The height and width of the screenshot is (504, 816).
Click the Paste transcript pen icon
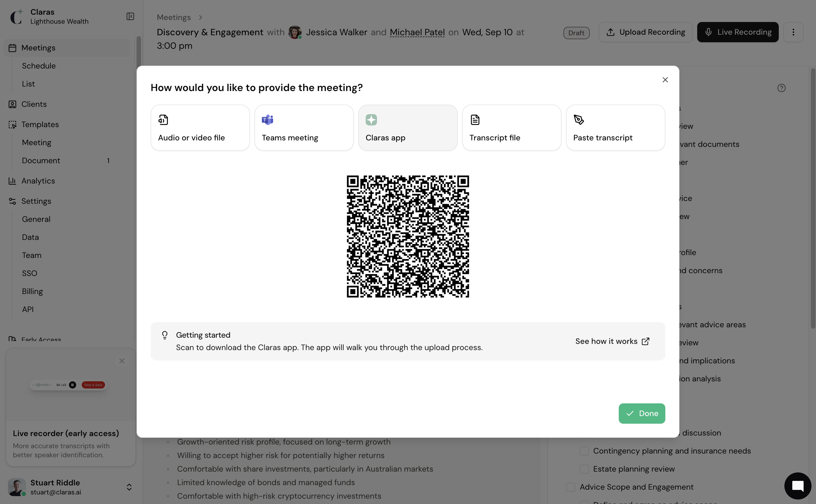coord(578,120)
